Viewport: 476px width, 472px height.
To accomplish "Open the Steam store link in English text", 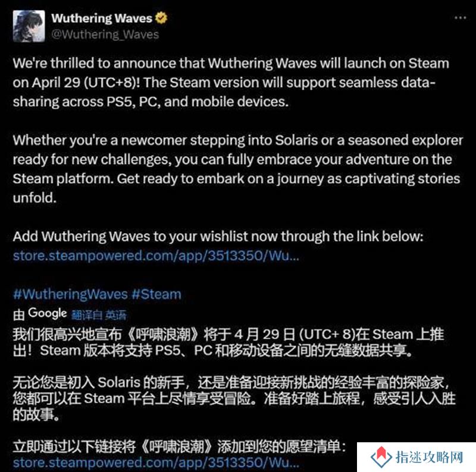I will (156, 256).
